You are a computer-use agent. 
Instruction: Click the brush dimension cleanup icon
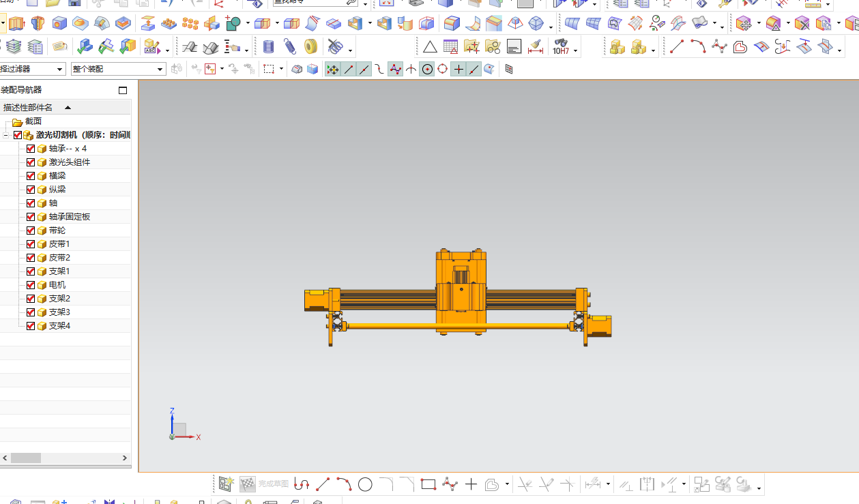[536, 47]
